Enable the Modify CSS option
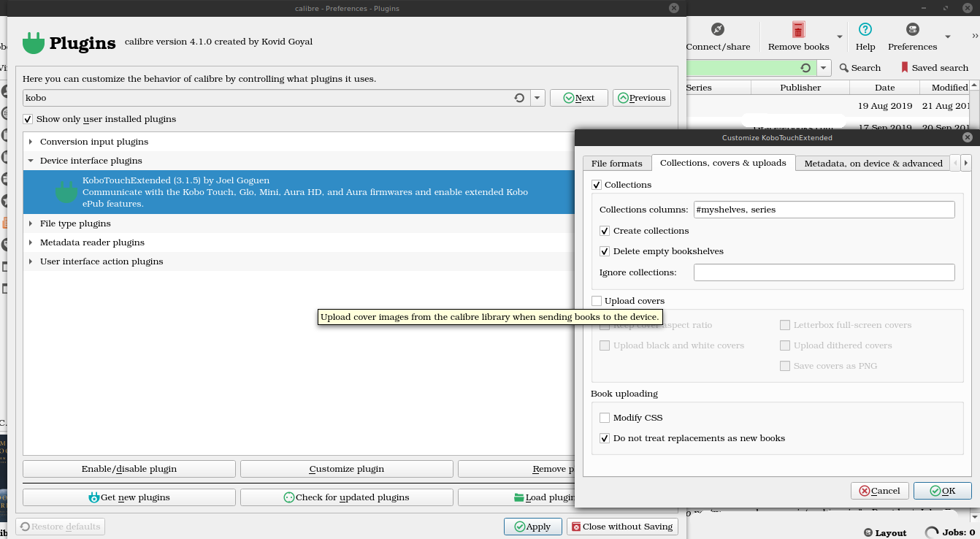Screen dimensions: 980x539 coord(605,418)
